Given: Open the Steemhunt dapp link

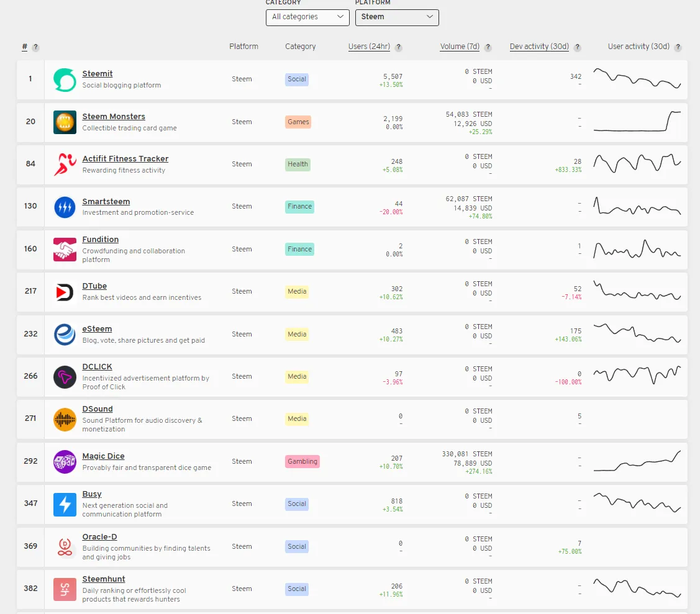Looking at the screenshot, I should (x=104, y=579).
